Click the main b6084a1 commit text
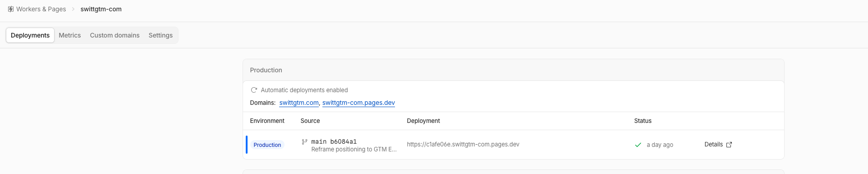The height and width of the screenshot is (174, 868). [x=334, y=141]
